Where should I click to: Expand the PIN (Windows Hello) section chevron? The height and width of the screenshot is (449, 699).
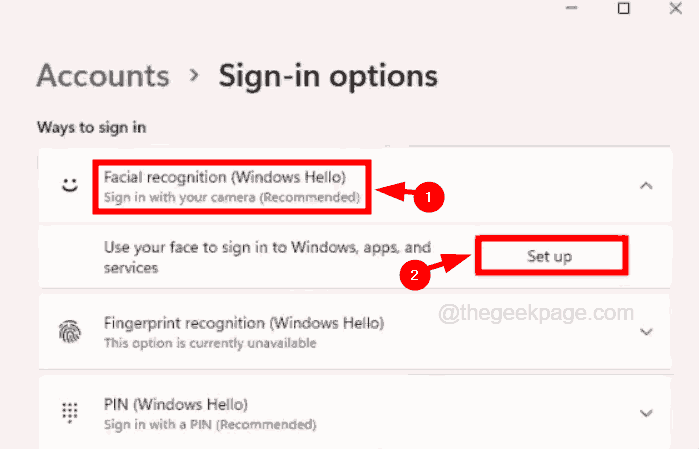click(x=647, y=412)
